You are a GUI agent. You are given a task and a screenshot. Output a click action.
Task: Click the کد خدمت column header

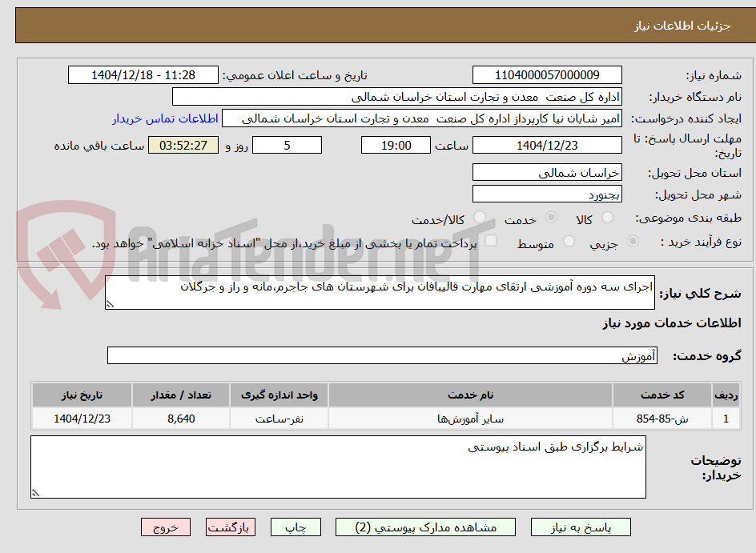pos(662,395)
